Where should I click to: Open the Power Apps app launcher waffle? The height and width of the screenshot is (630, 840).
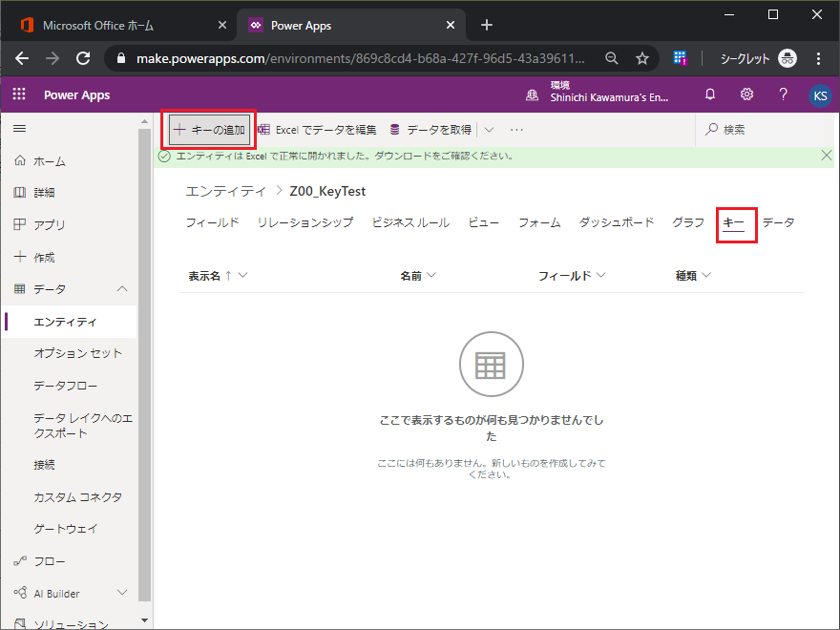click(x=19, y=94)
